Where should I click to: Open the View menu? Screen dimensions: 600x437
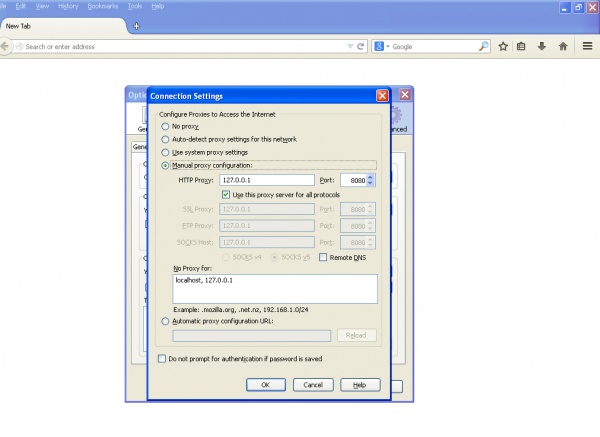point(42,6)
